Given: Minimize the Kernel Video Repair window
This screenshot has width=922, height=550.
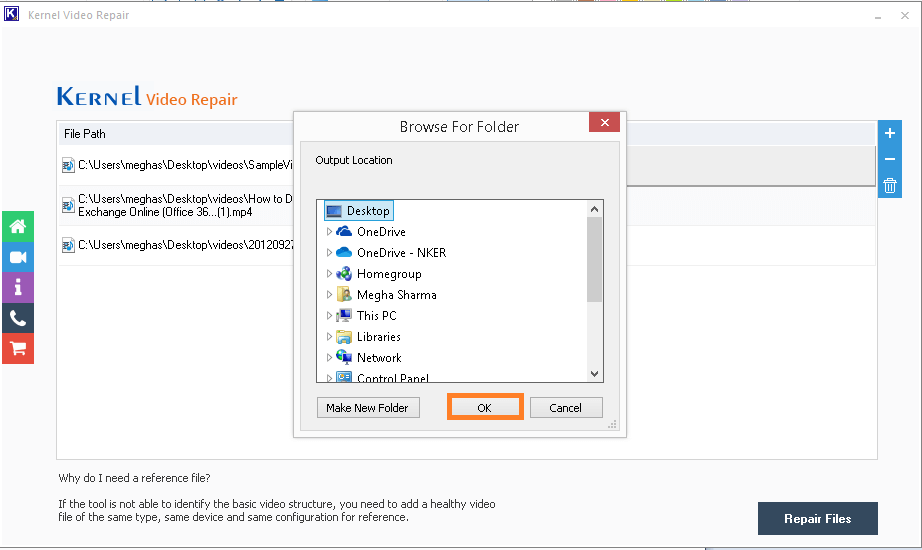Looking at the screenshot, I should 877,16.
